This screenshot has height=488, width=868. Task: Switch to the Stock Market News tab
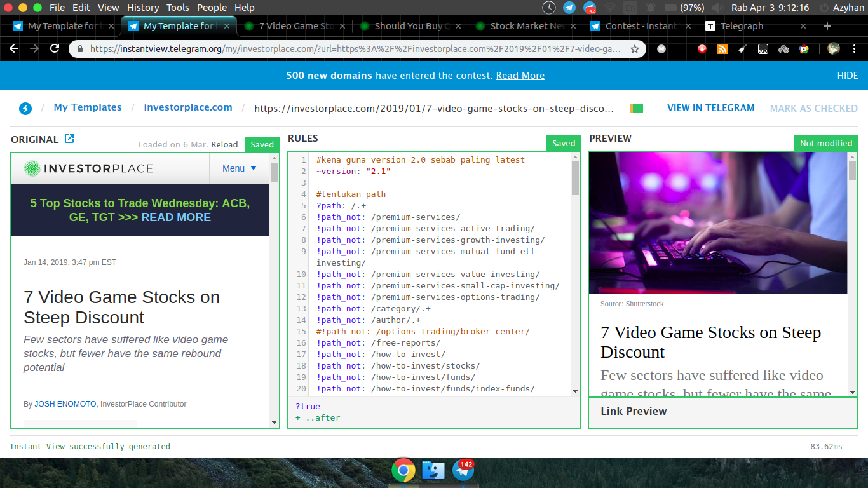pos(526,26)
